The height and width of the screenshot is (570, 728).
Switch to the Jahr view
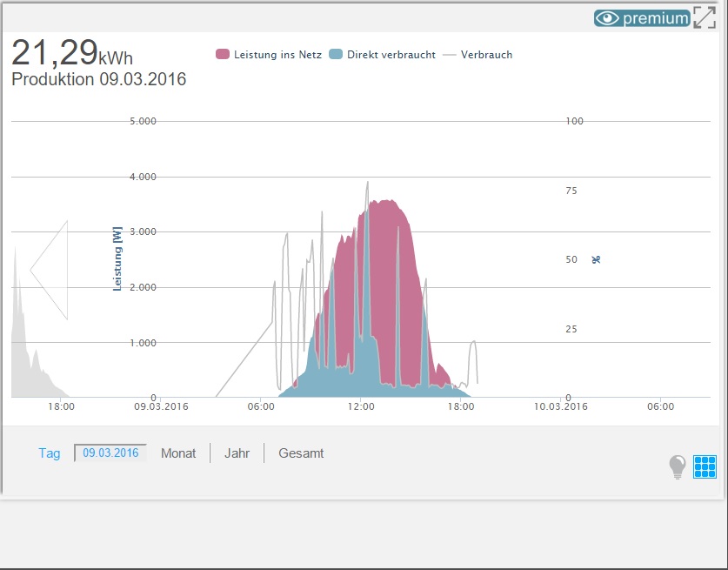point(237,453)
